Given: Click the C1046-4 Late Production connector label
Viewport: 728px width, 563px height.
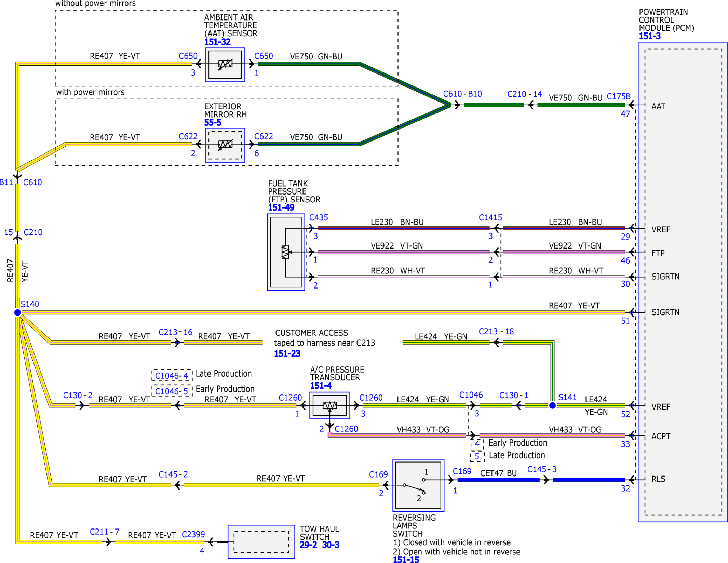Looking at the screenshot, I should coord(172,376).
